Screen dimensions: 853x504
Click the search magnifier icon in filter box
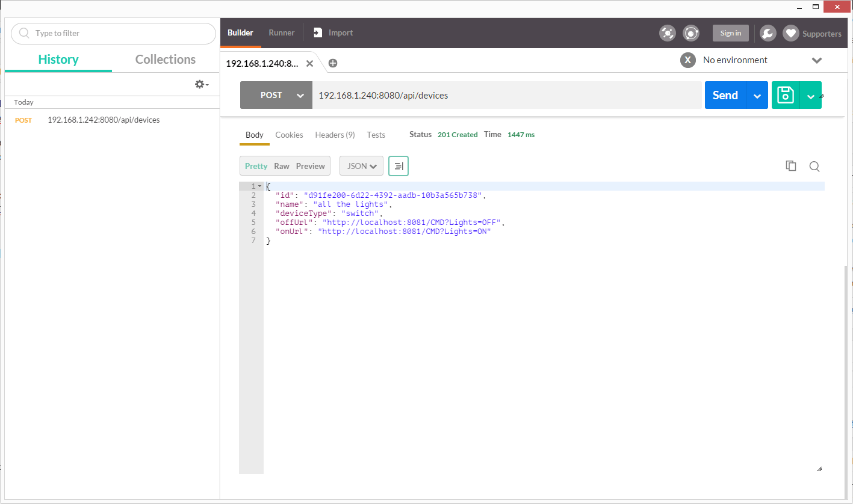pos(24,33)
